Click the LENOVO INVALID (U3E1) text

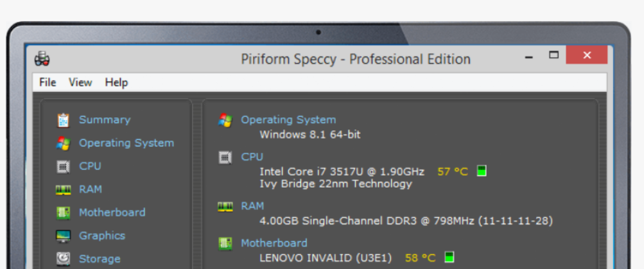click(x=326, y=258)
